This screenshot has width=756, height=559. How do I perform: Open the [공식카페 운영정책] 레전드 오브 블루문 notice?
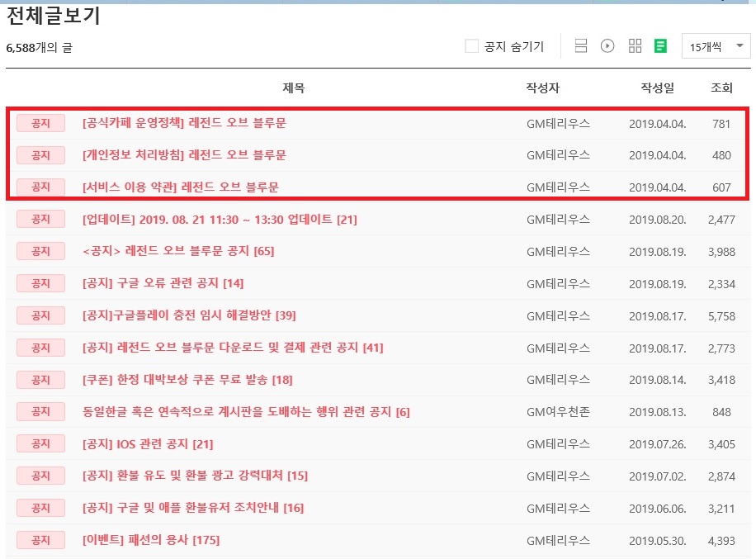tap(186, 123)
